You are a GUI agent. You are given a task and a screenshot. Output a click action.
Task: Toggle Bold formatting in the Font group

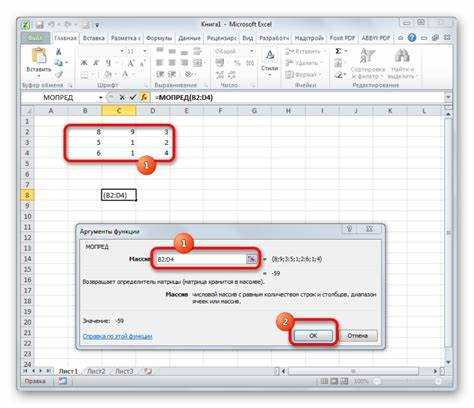click(x=84, y=63)
